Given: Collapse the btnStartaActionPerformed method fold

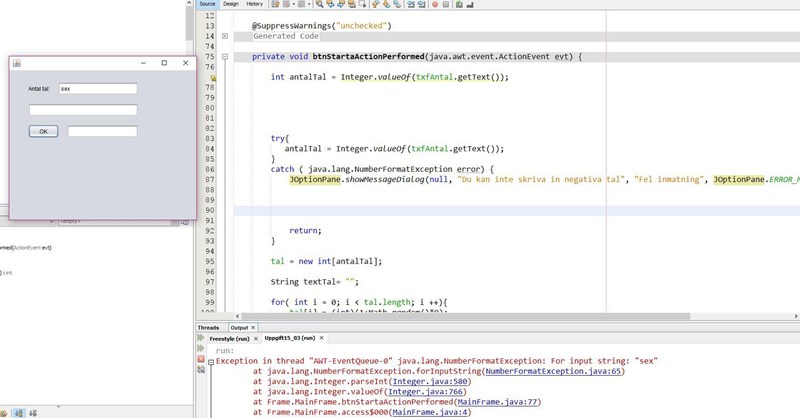Looking at the screenshot, I should (225, 57).
